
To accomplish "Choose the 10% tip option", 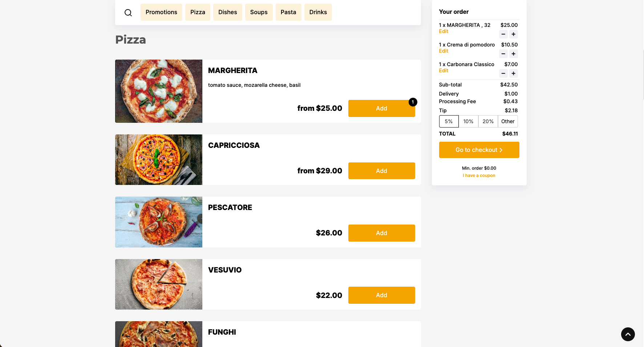I will [468, 121].
